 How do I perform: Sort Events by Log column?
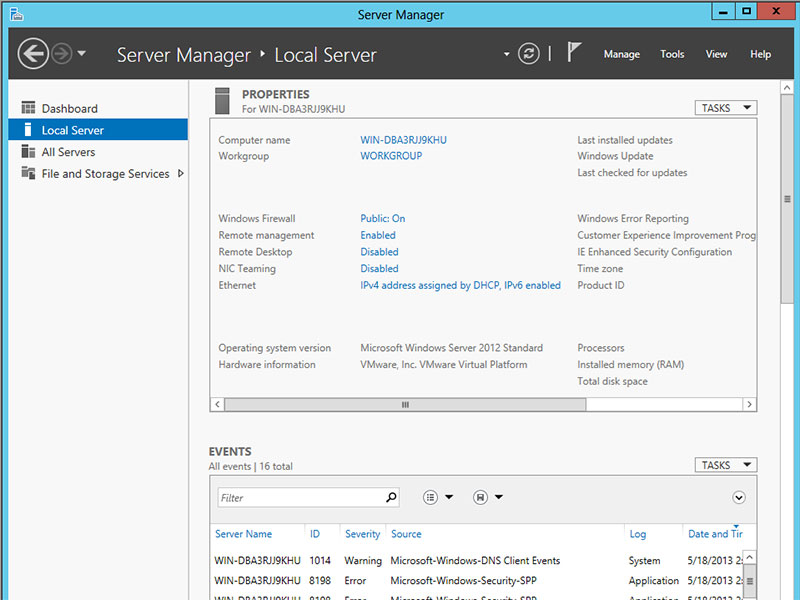(x=638, y=534)
